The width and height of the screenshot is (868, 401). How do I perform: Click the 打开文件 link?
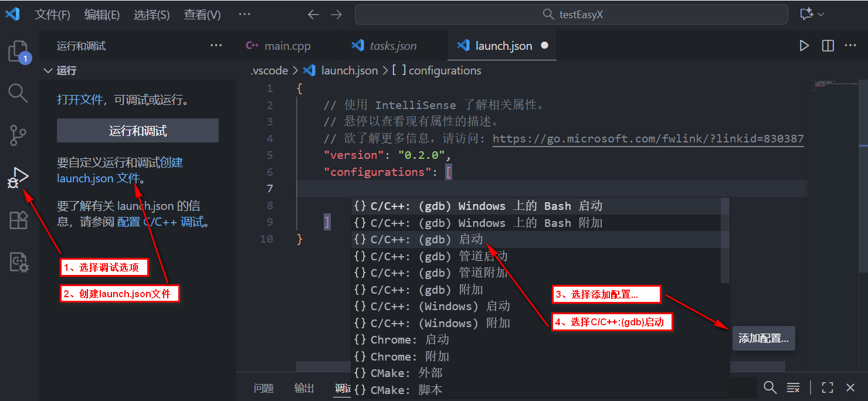point(80,100)
